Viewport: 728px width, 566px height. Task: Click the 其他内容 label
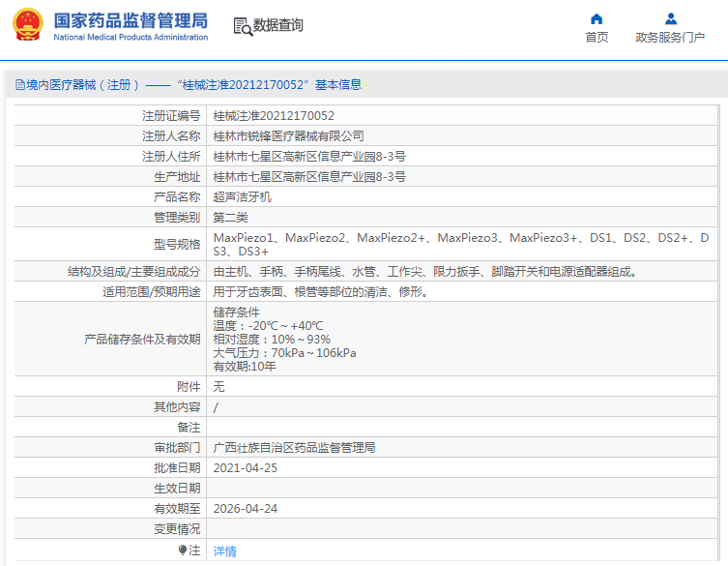point(177,407)
